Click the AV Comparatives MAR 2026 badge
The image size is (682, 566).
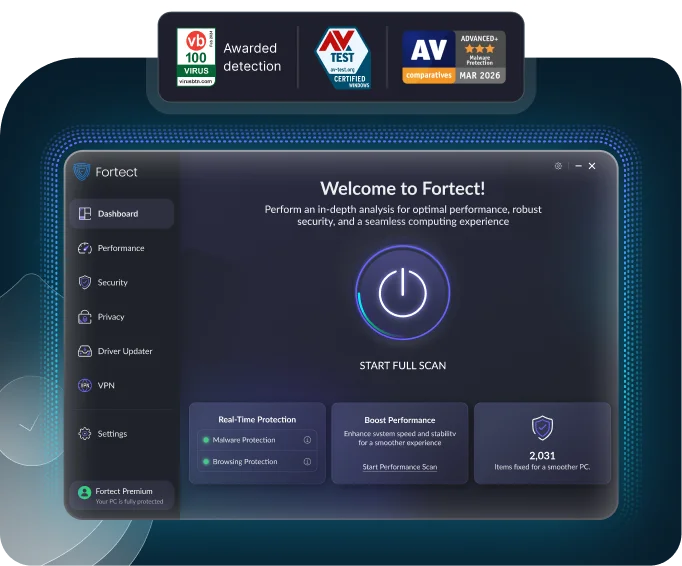tap(454, 57)
